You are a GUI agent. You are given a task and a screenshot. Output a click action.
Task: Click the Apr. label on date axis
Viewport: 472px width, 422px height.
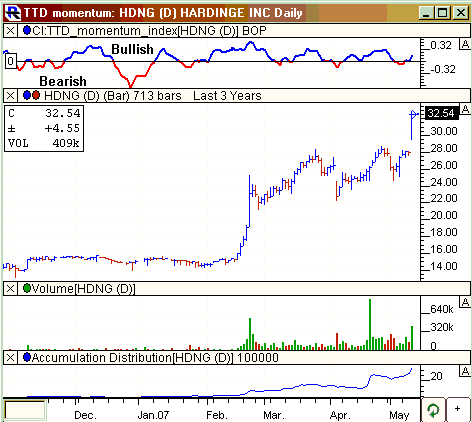[x=340, y=415]
